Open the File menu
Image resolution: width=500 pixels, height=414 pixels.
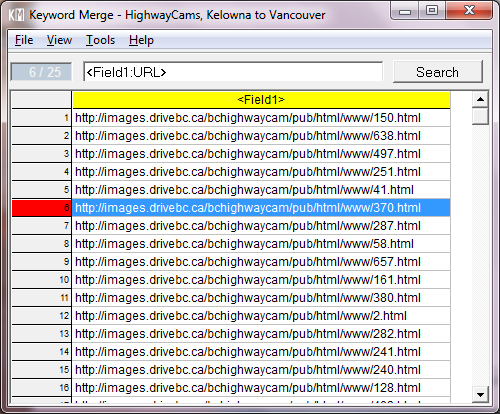click(x=24, y=40)
